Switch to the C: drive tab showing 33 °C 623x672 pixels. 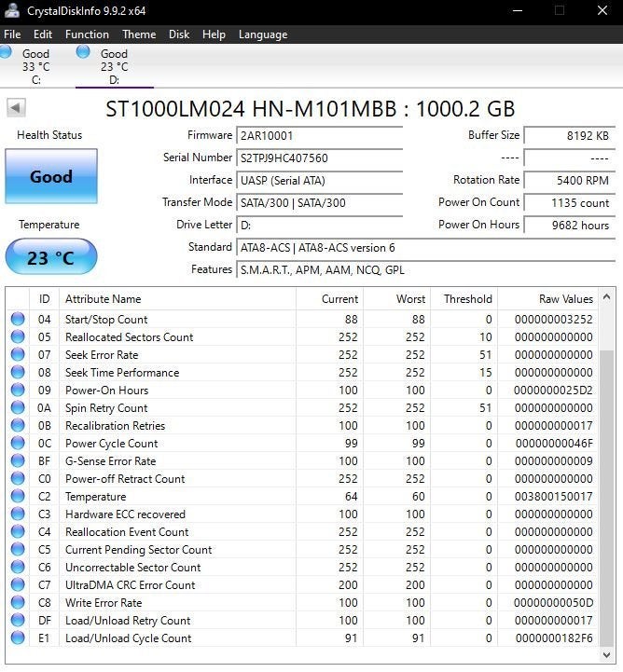point(35,66)
